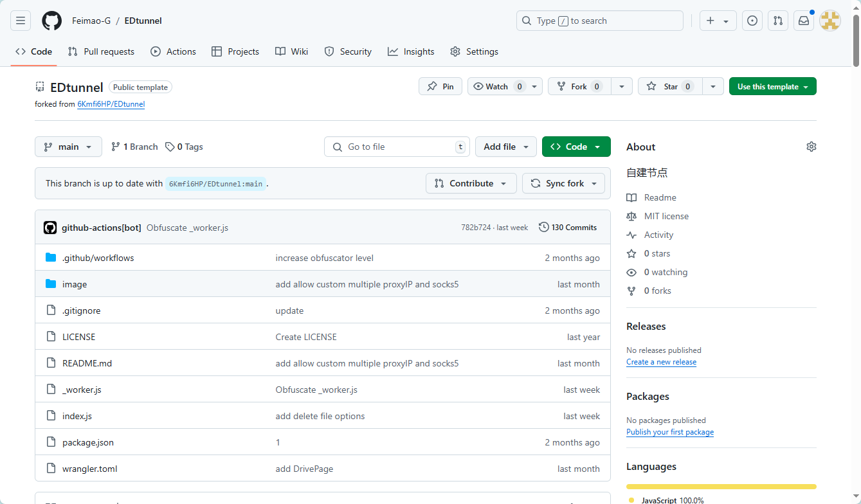The image size is (861, 504).
Task: Click Publish your first package link
Action: coord(670,432)
